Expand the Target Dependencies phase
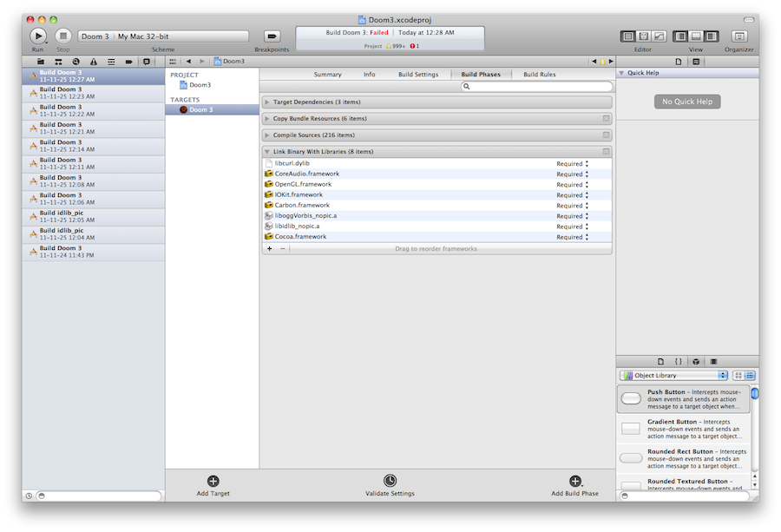Image resolution: width=781 pixels, height=532 pixels. pyautogui.click(x=267, y=102)
